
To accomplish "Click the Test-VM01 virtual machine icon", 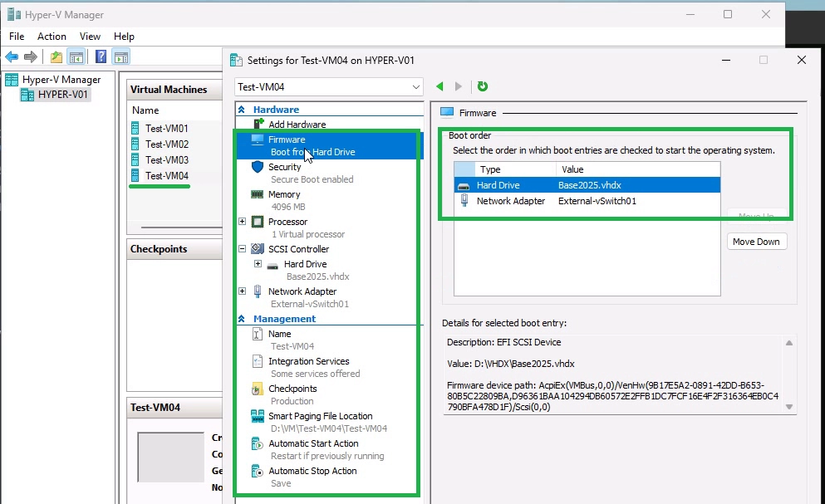I will [x=135, y=129].
